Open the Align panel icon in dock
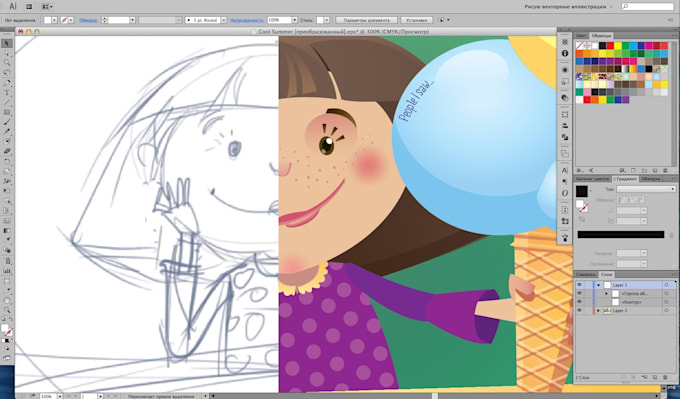The image size is (680, 399). [x=565, y=126]
